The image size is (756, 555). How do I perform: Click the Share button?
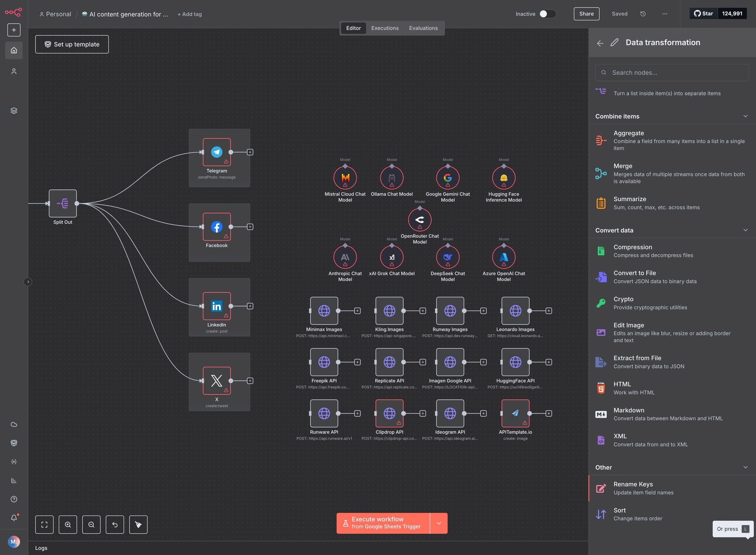(x=586, y=14)
